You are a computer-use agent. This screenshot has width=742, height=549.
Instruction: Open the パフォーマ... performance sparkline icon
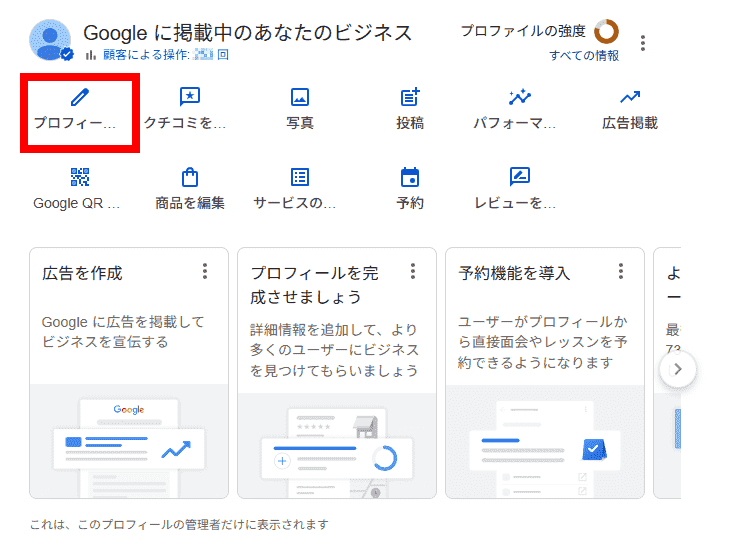pos(520,97)
